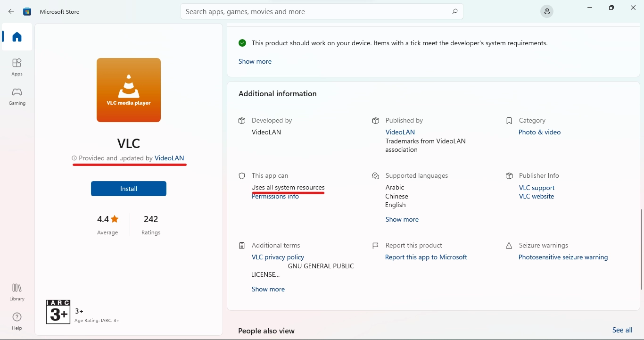Click info icon beside Provided and updated

(74, 158)
